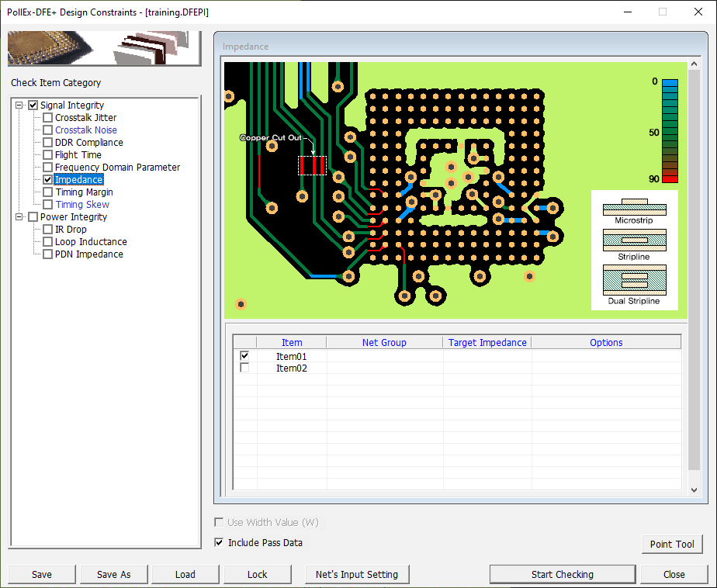This screenshot has width=717, height=588.
Task: Check the Item02 row checkbox
Action: 244,368
